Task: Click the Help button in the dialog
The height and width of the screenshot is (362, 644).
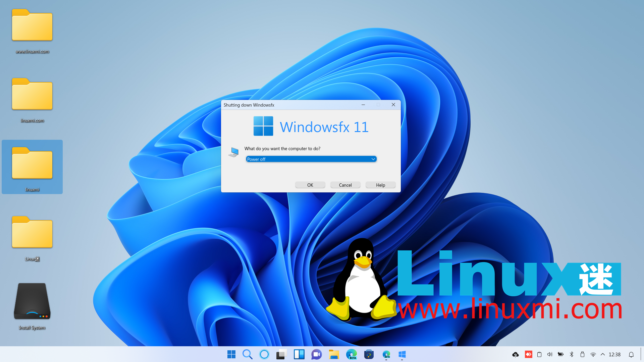Action: pos(381,185)
